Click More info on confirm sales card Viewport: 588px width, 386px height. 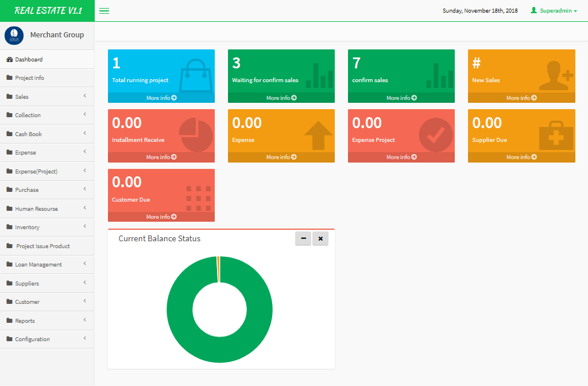[401, 98]
